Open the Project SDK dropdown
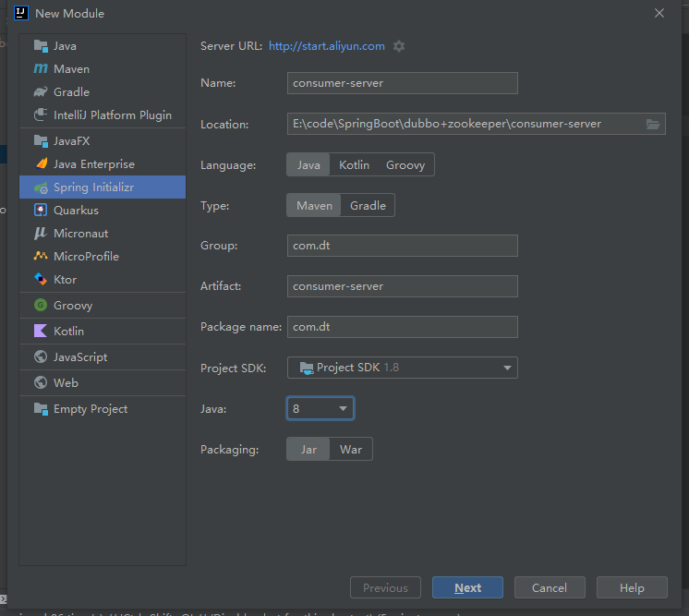Viewport: 689px width, 616px height. (x=402, y=368)
